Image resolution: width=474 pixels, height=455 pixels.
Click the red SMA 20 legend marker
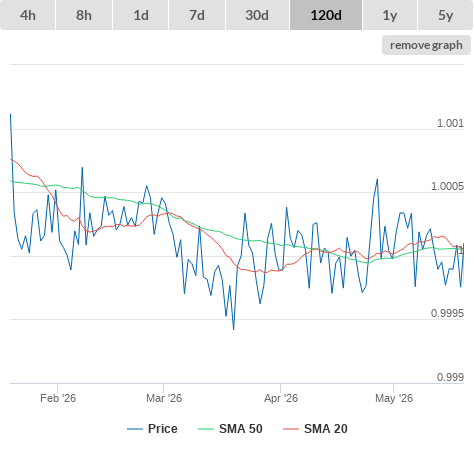(291, 429)
